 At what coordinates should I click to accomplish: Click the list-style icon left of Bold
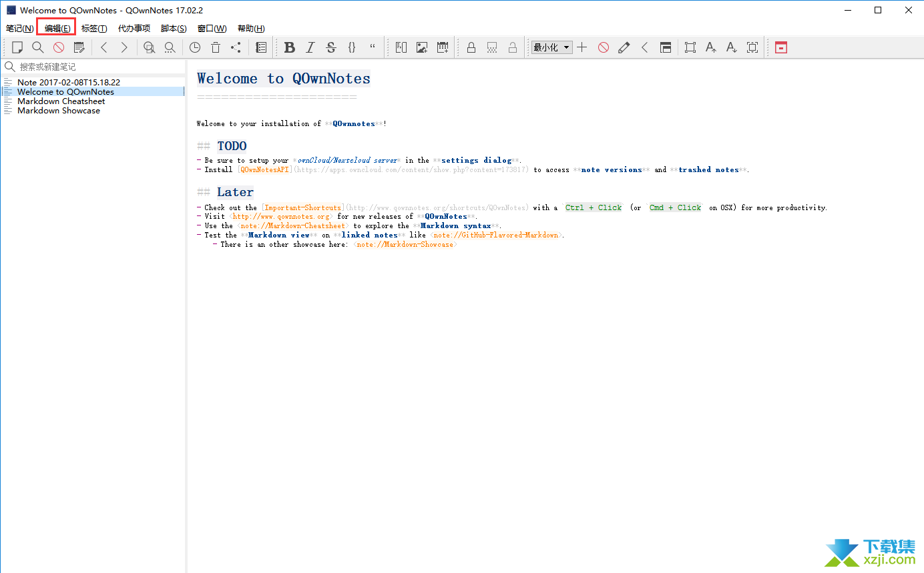pos(261,47)
